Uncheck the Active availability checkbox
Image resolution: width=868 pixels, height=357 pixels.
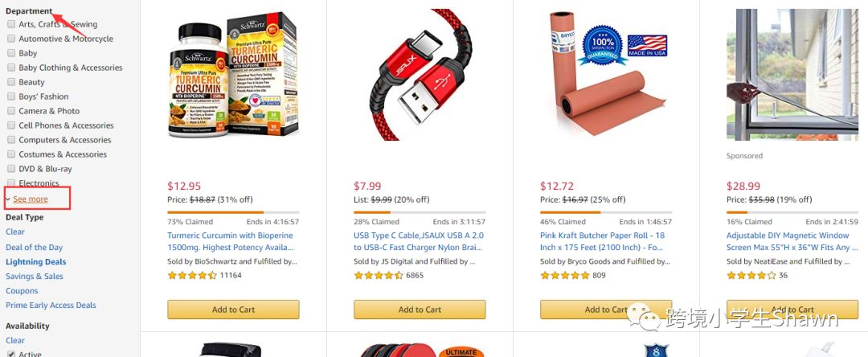11,354
